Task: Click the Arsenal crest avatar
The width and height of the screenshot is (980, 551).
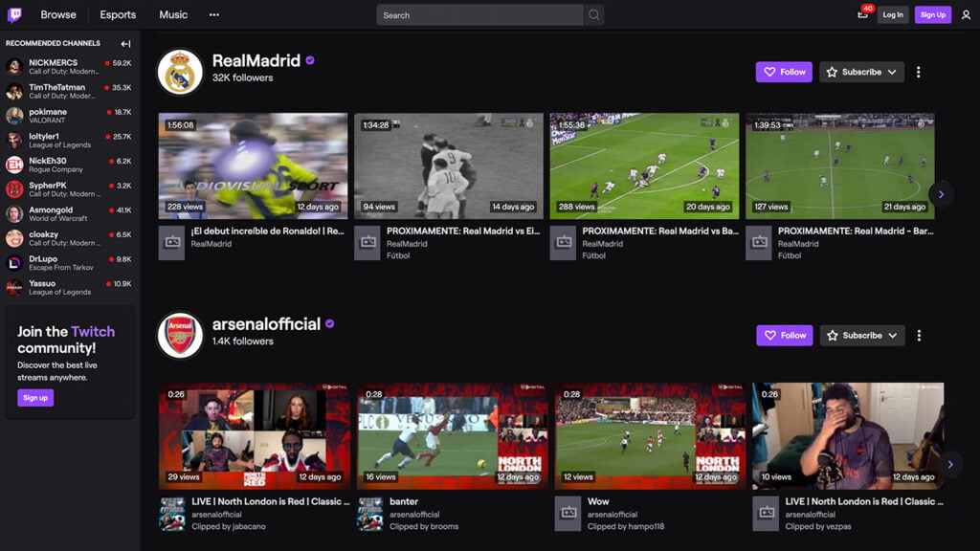Action: click(180, 336)
